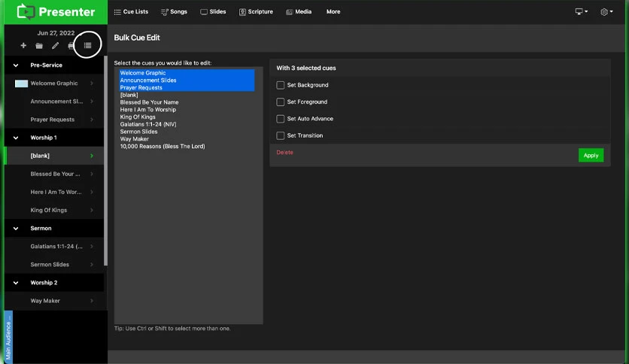Open the Scripture menu
The height and width of the screenshot is (364, 629).
256,11
